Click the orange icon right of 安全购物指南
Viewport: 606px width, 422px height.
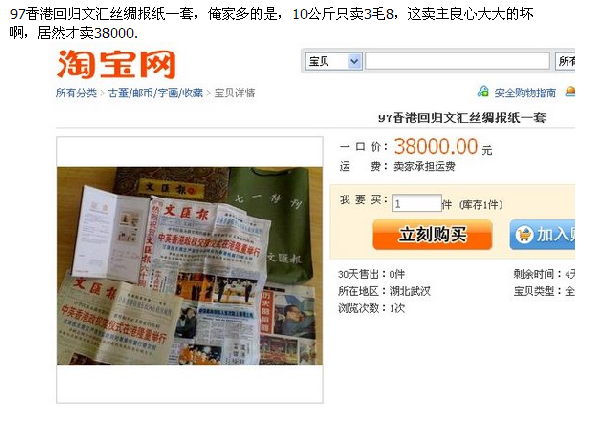pos(570,92)
